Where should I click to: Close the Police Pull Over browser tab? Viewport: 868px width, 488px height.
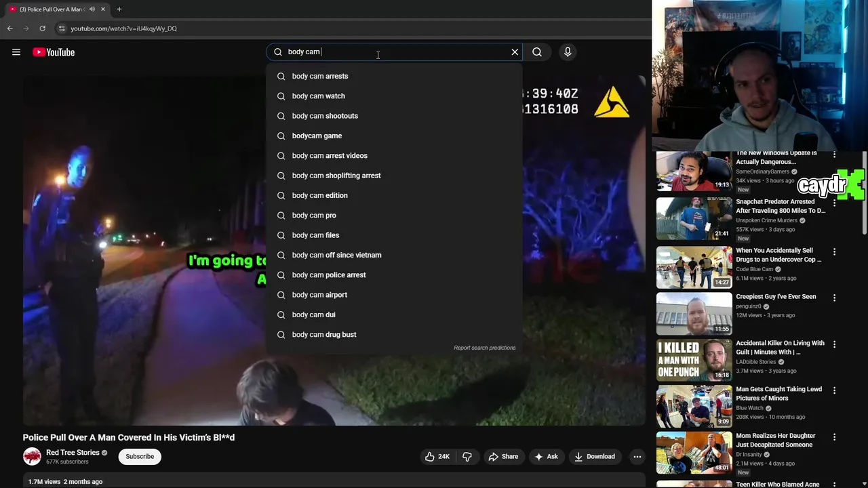tap(103, 9)
